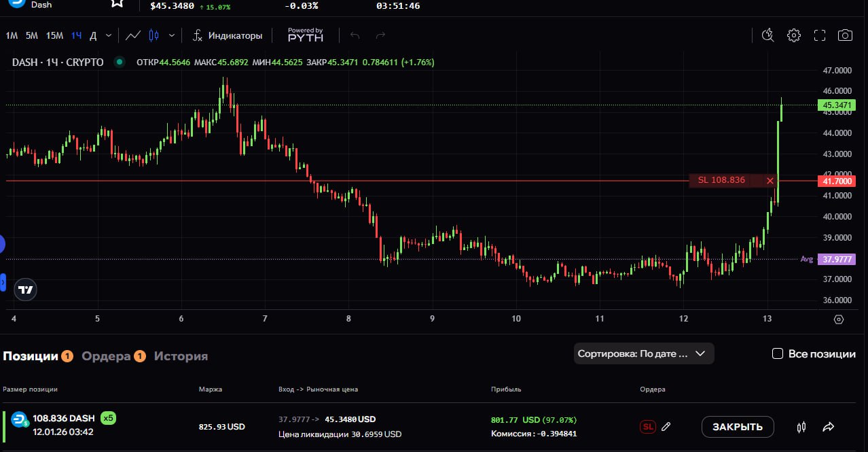Edit position orders with the pencil icon

point(666,427)
